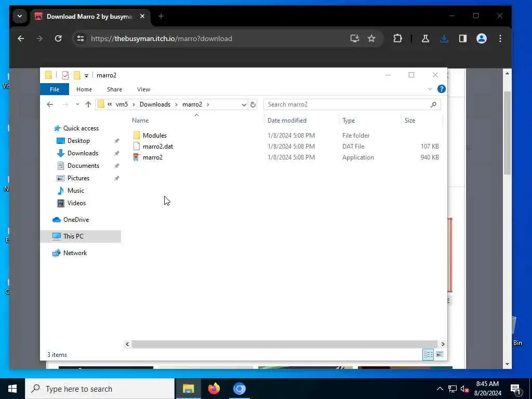Screen dimensions: 532x399
Task: Open Desktop in navigation pane
Action: click(78, 141)
